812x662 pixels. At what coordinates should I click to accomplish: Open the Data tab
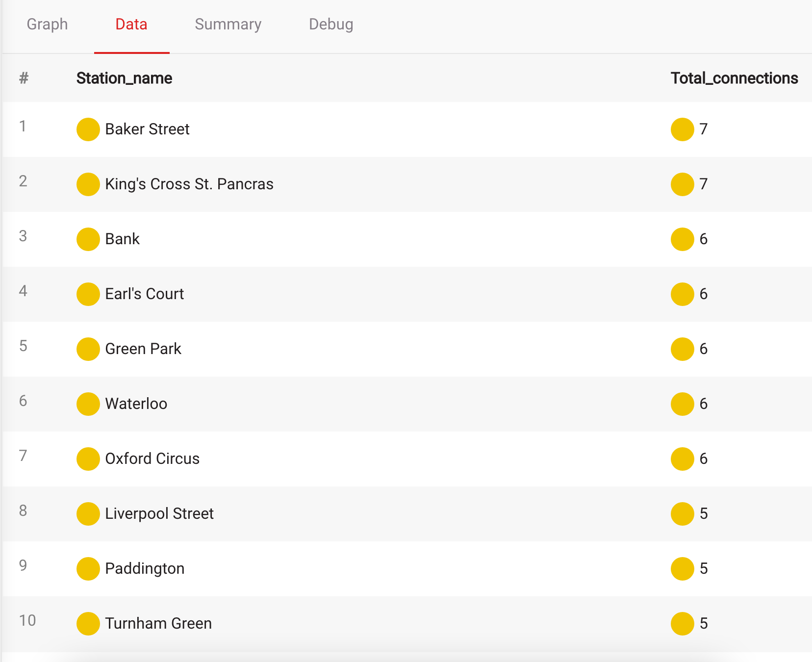[x=131, y=24]
